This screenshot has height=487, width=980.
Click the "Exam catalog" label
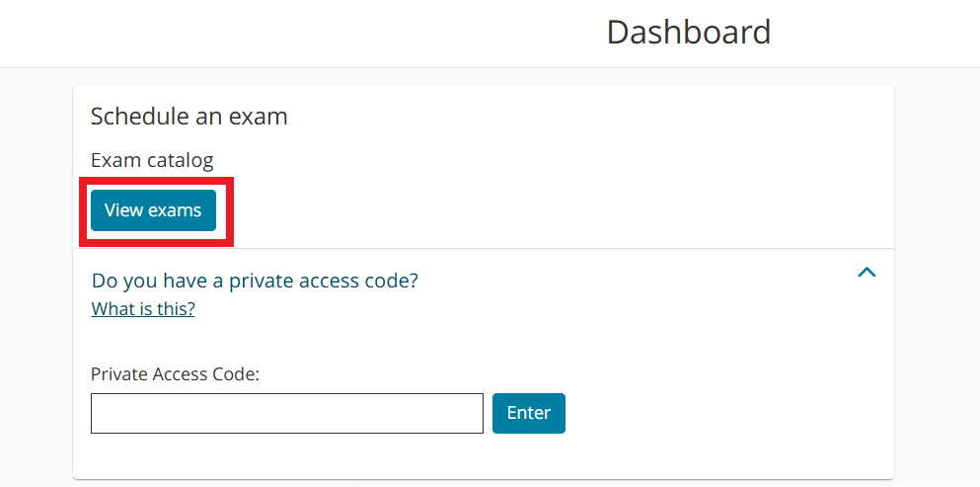pyautogui.click(x=152, y=160)
